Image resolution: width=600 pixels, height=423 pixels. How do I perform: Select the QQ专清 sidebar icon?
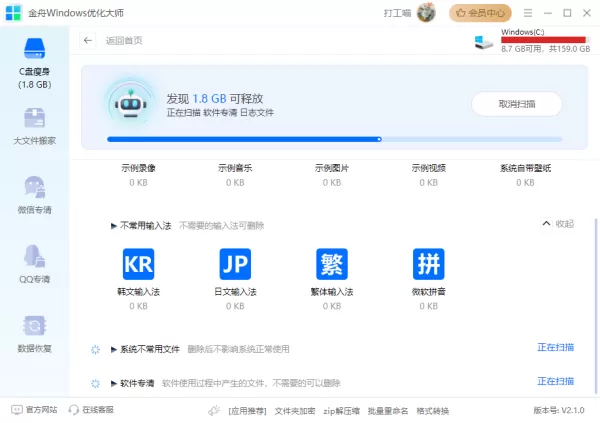(x=34, y=256)
